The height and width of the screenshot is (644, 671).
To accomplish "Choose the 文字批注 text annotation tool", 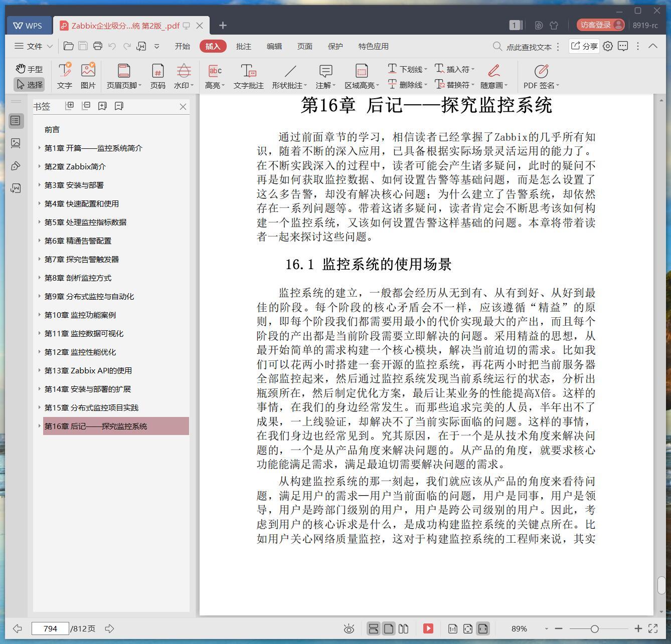I will 248,77.
